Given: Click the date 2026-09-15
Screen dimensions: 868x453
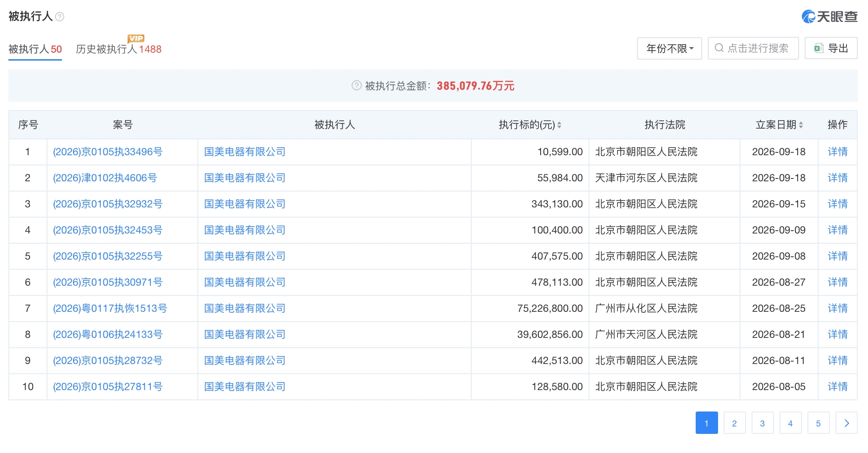Looking at the screenshot, I should click(779, 204).
